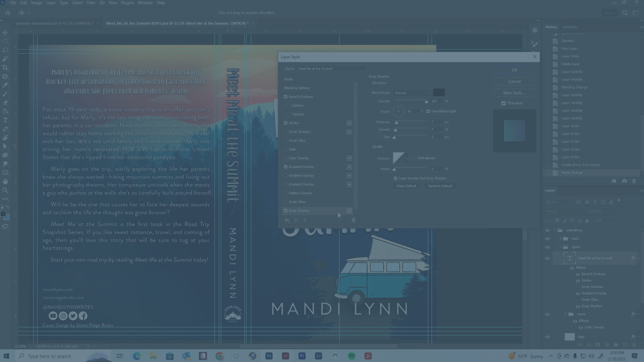Toggle the Drop Shadow checkbox
This screenshot has width=644, height=362.
[x=286, y=210]
